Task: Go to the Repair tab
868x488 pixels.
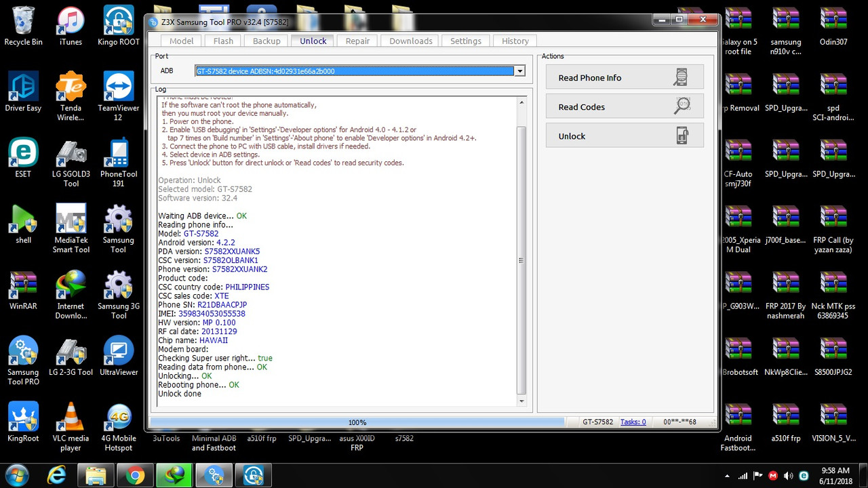Action: pyautogui.click(x=357, y=41)
